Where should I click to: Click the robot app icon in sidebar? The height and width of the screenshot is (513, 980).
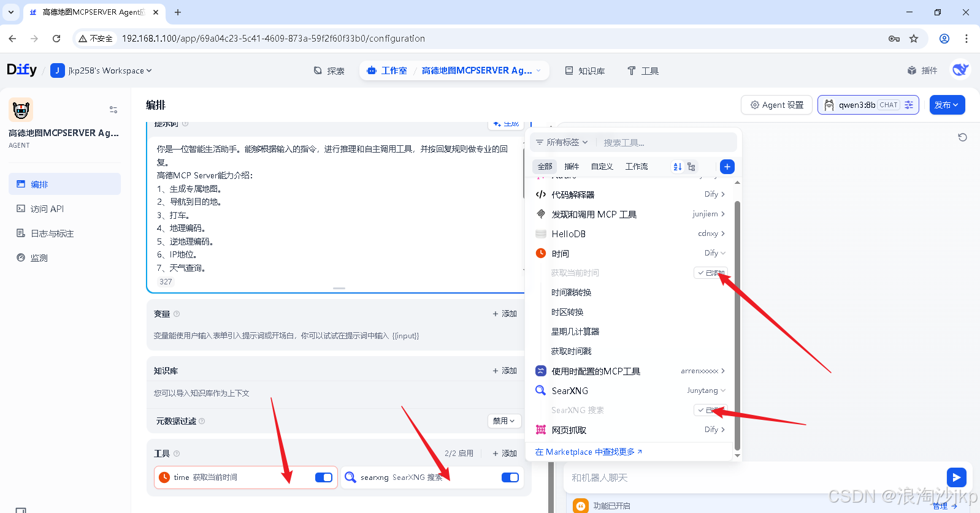21,110
